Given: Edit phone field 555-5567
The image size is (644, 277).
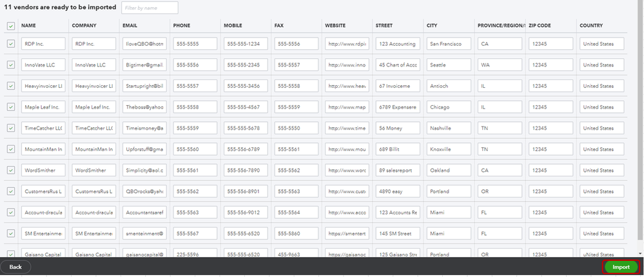Looking at the screenshot, I should 195,233.
